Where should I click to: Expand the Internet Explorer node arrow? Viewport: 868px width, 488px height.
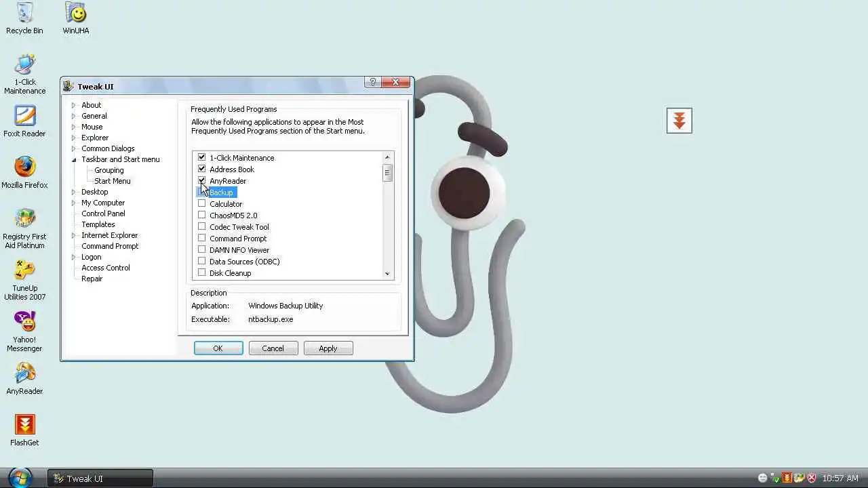(x=74, y=235)
